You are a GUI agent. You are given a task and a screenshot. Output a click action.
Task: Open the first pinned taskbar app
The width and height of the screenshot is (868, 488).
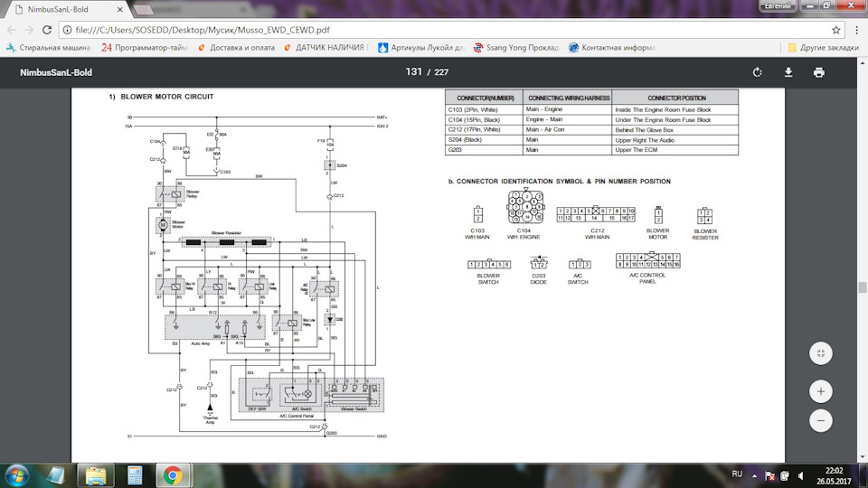55,476
